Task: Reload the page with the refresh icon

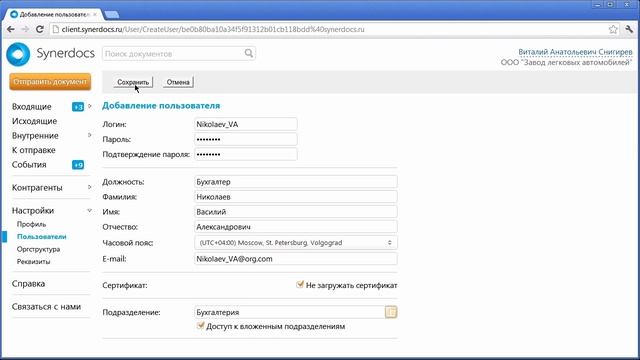Action: pos(40,29)
